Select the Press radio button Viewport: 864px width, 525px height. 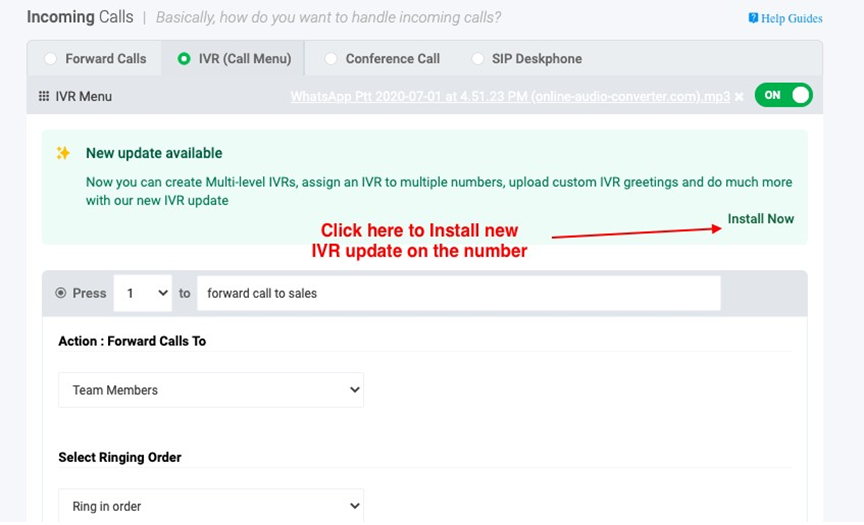[x=61, y=293]
